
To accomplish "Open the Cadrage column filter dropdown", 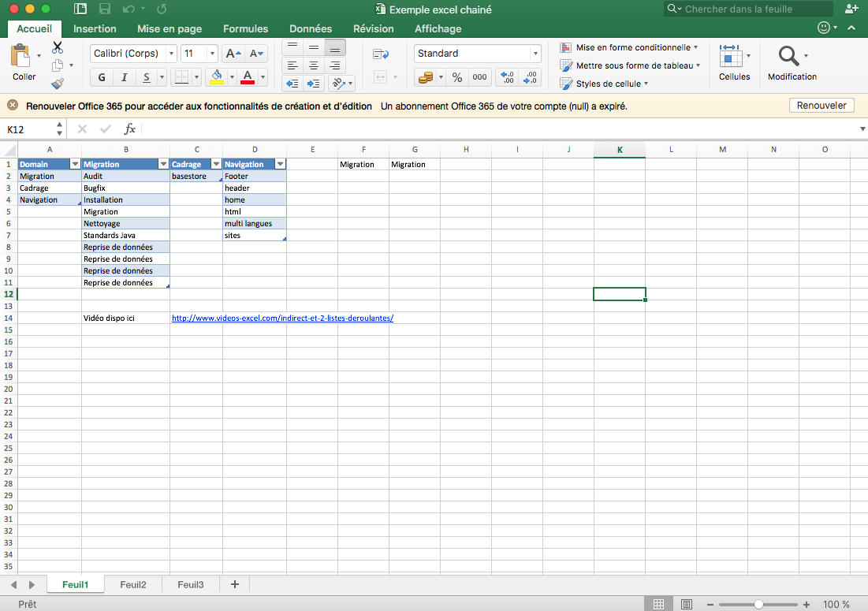I will 217,164.
